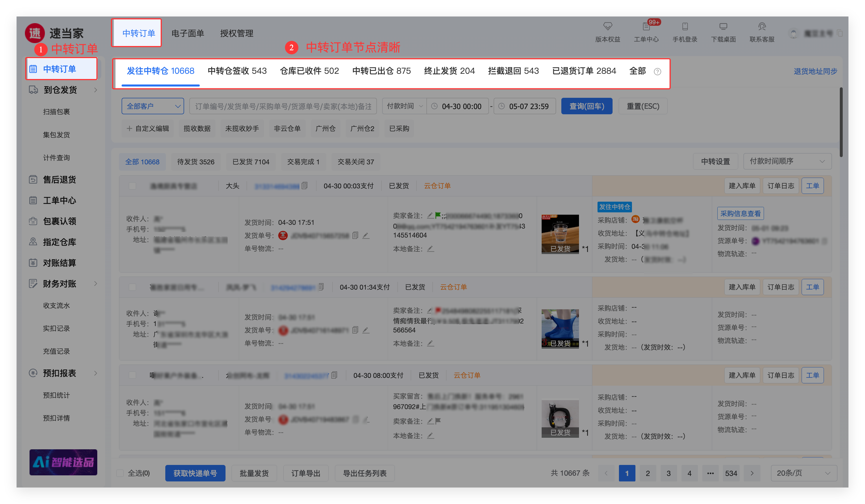Select the 中转仓签收 543 tab
This screenshot has width=865, height=504.
click(237, 71)
